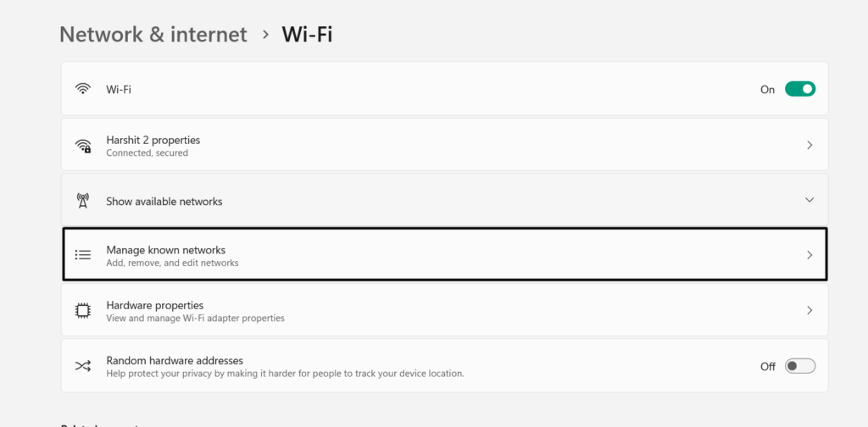Click the Wi-Fi row label text

[119, 89]
